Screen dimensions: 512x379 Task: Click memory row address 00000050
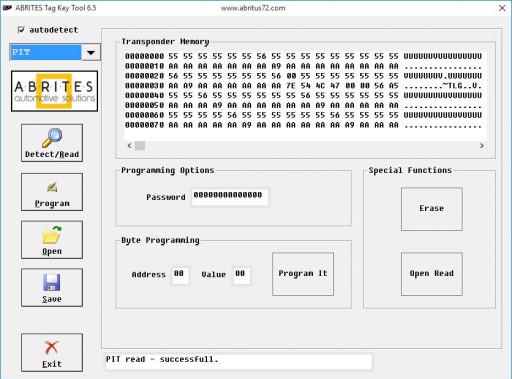(144, 105)
